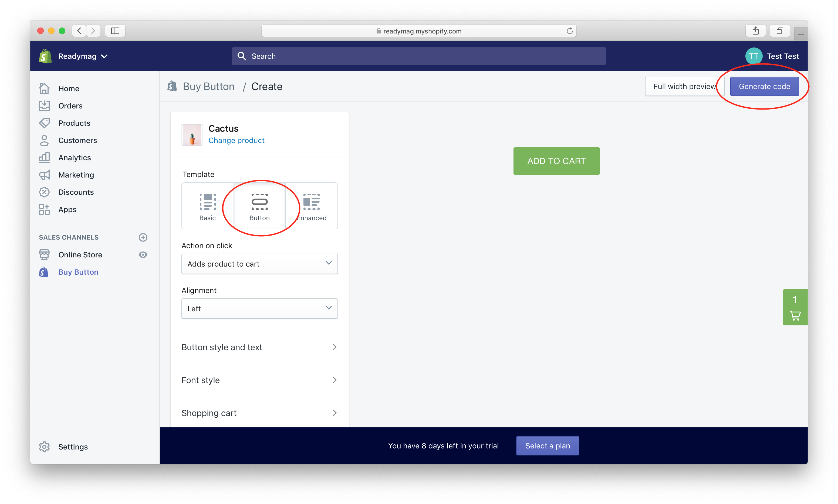Click the Analytics bar chart icon
This screenshot has height=504, width=838.
tap(44, 157)
